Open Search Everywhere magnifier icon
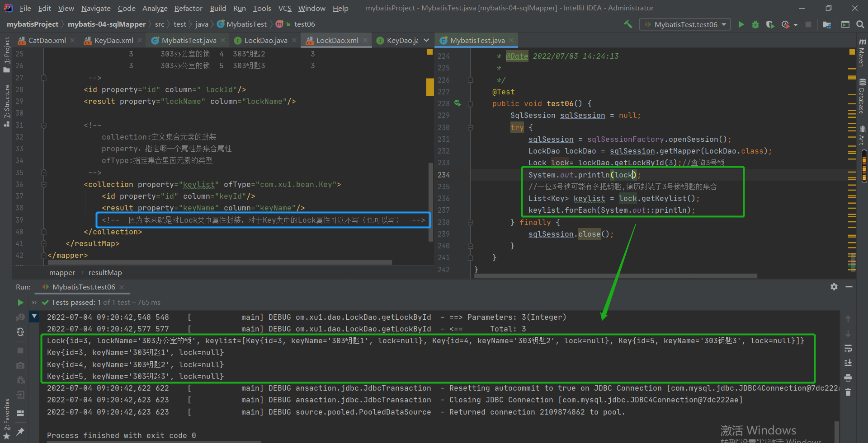 pyautogui.click(x=860, y=24)
